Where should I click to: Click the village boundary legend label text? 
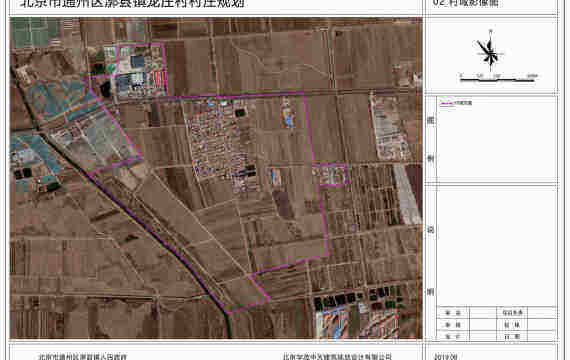pos(463,103)
